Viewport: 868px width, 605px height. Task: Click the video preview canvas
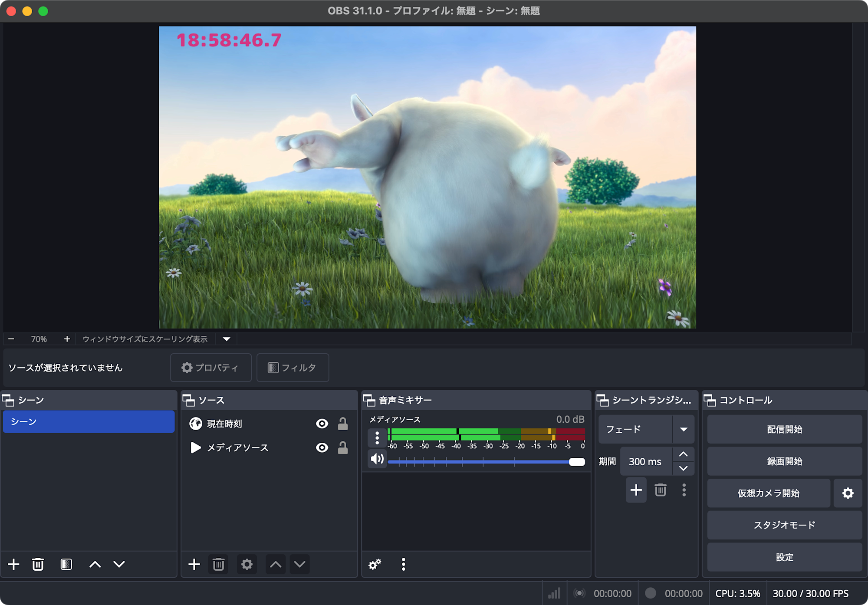427,178
